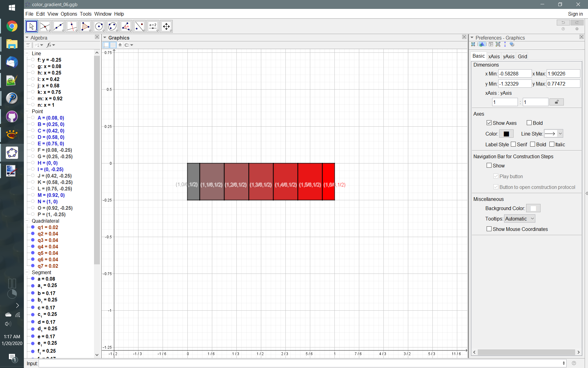Image resolution: width=588 pixels, height=368 pixels.
Task: Select the Angle tool
Action: click(126, 26)
